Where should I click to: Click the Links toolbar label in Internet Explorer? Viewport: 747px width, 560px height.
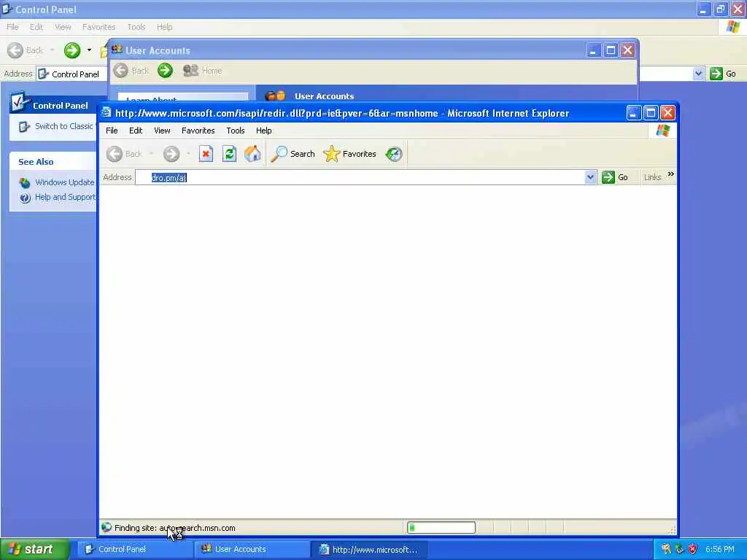(652, 177)
